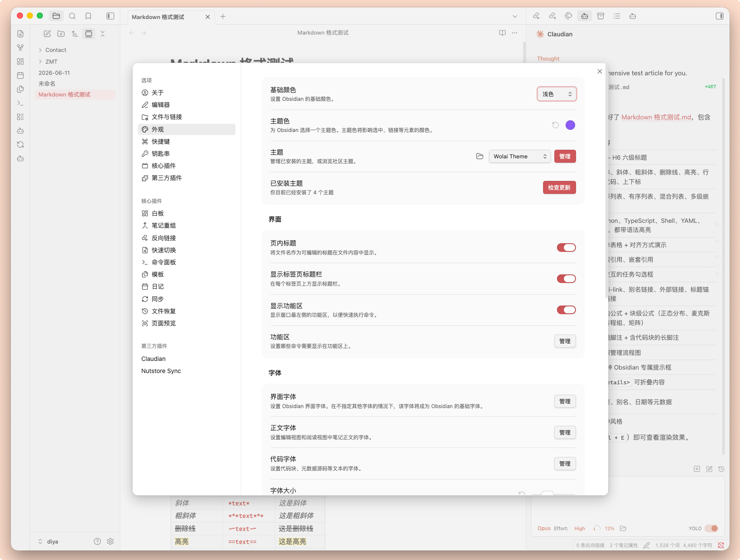
Task: Collapse all folders icon in file explorer
Action: pyautogui.click(x=103, y=34)
